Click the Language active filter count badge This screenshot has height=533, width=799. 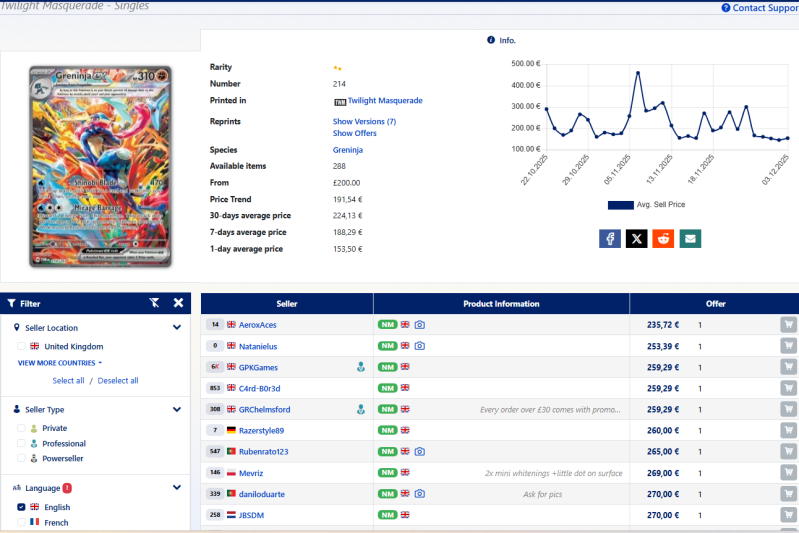pyautogui.click(x=67, y=488)
